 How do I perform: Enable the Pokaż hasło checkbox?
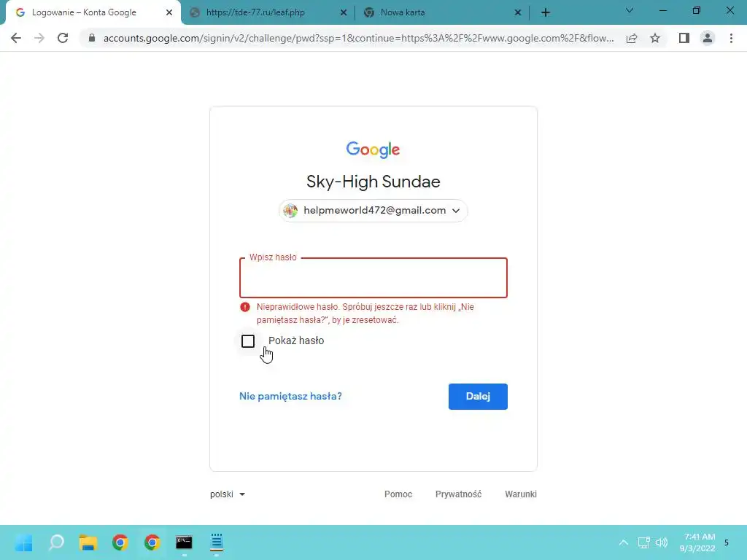[x=248, y=341]
